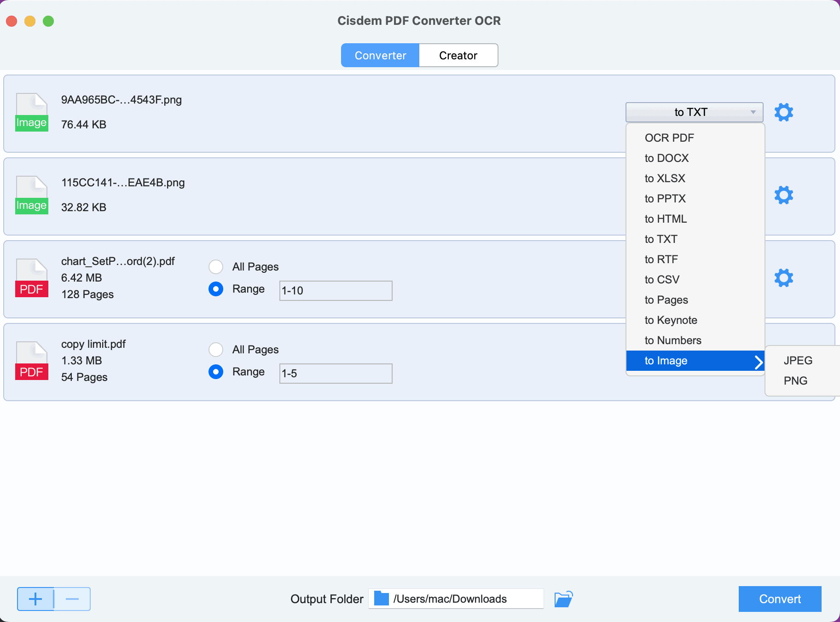Choose to TXT from format menu
Screen dimensions: 840x622
tap(695, 239)
